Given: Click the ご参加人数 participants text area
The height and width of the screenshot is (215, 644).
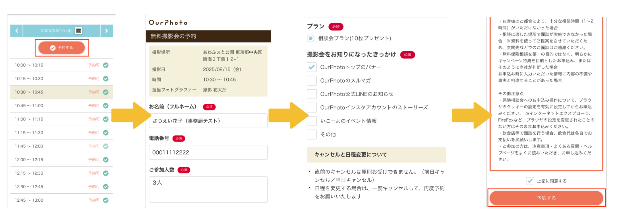Looking at the screenshot, I should point(208,189).
